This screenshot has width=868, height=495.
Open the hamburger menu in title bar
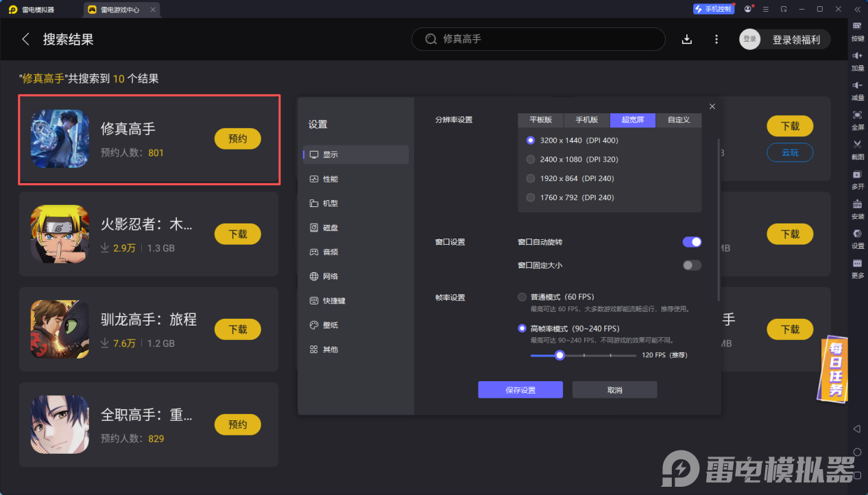pos(766,9)
